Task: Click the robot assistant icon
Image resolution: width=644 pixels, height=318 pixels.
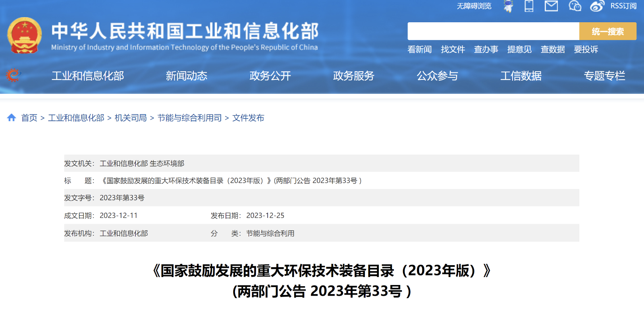Action: [x=508, y=6]
